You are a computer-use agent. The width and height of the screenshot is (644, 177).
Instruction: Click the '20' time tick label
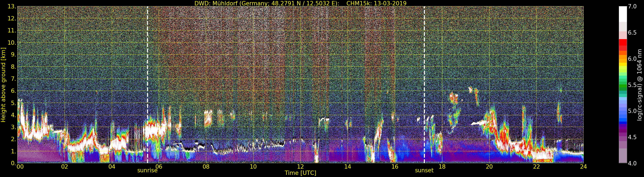click(x=489, y=166)
